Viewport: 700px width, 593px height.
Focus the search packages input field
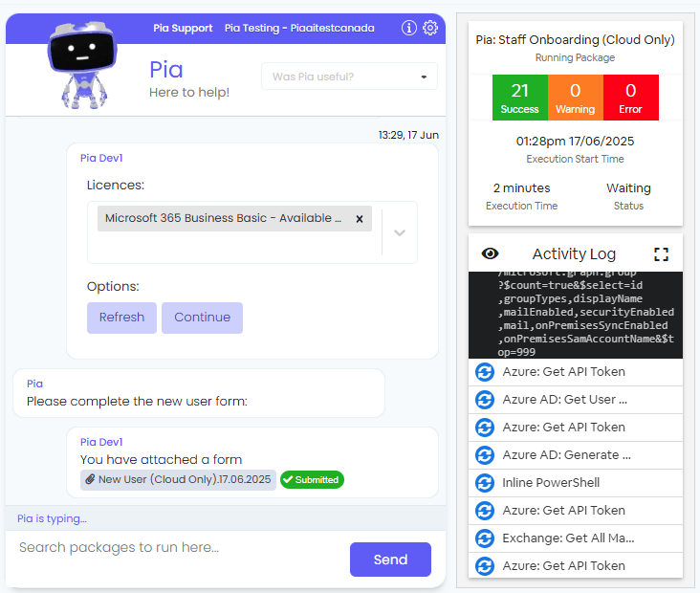click(x=179, y=547)
